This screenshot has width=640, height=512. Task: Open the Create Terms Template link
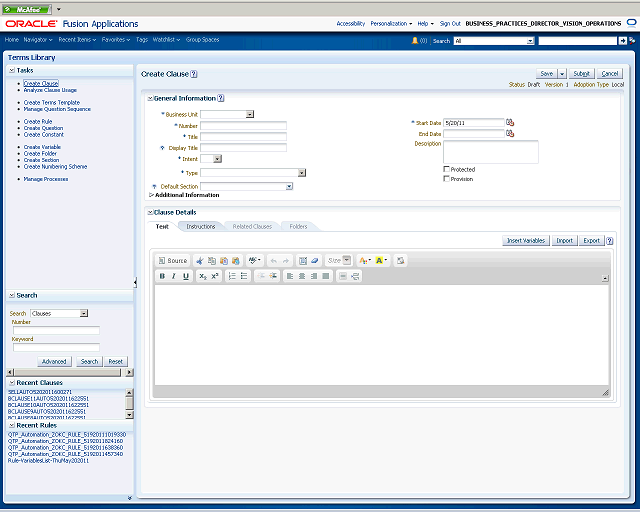pyautogui.click(x=51, y=102)
